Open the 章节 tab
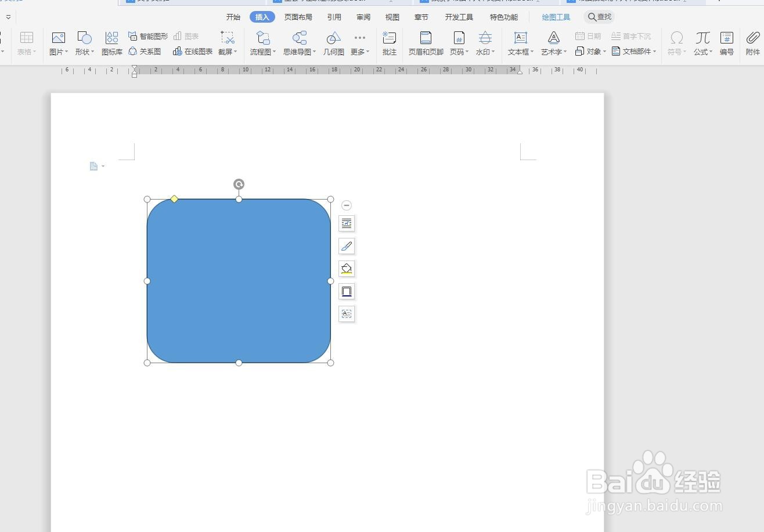 pos(421,17)
